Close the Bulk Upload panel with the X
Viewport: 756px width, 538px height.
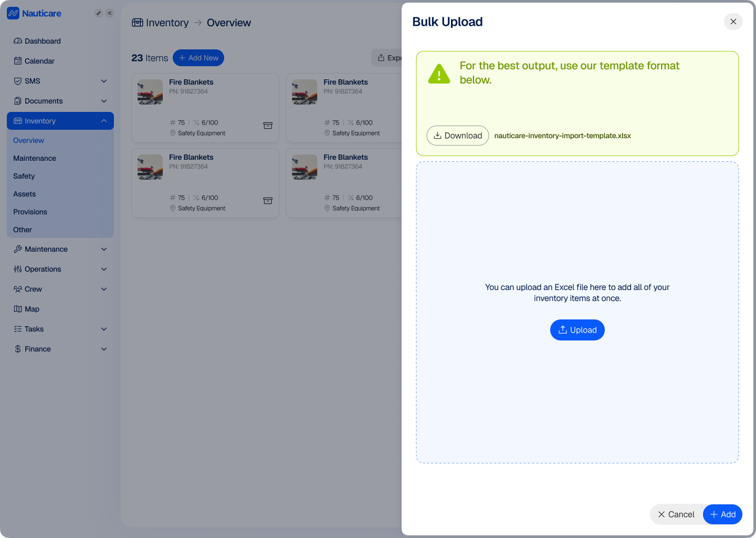tap(733, 22)
